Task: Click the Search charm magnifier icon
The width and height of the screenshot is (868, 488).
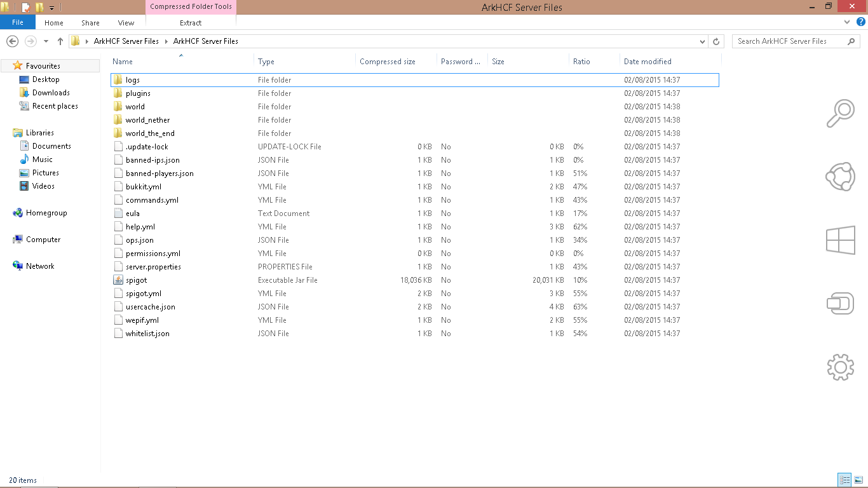Action: click(x=840, y=114)
